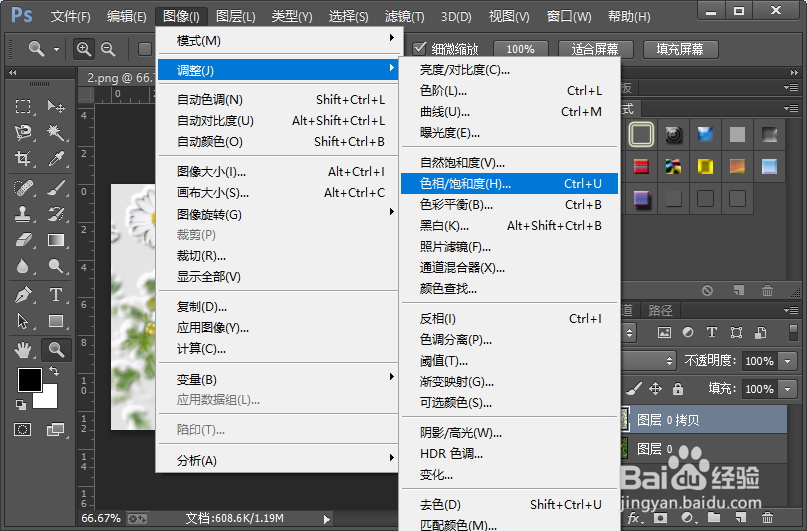Select the Blur tool
Image resolution: width=807 pixels, height=531 pixels.
[23, 266]
